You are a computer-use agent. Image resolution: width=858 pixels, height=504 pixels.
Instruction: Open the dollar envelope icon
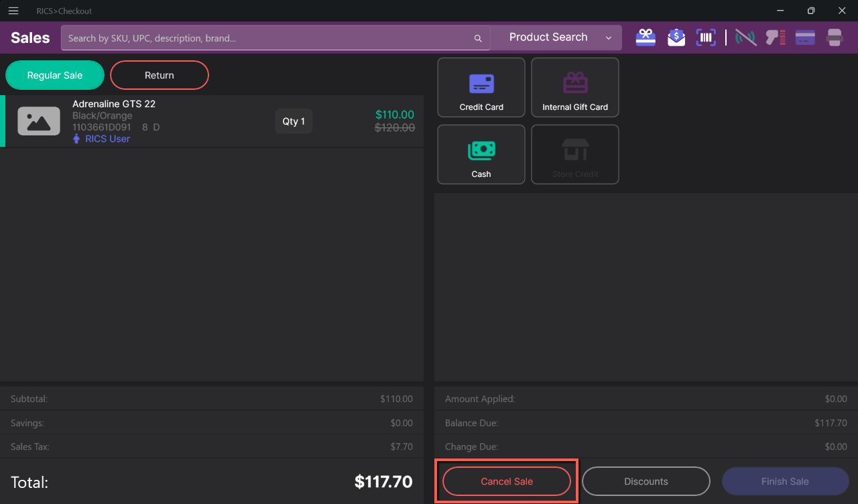point(676,38)
